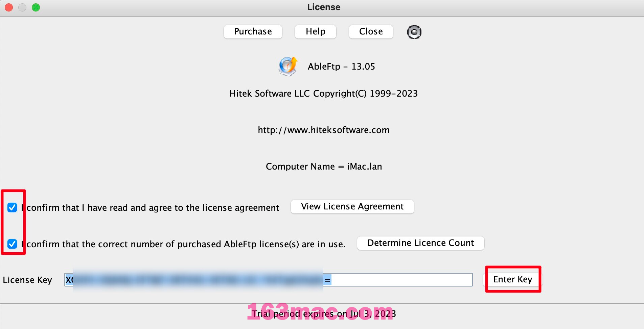This screenshot has height=329, width=644.
Task: Click into the License Key input field
Action: tap(269, 280)
